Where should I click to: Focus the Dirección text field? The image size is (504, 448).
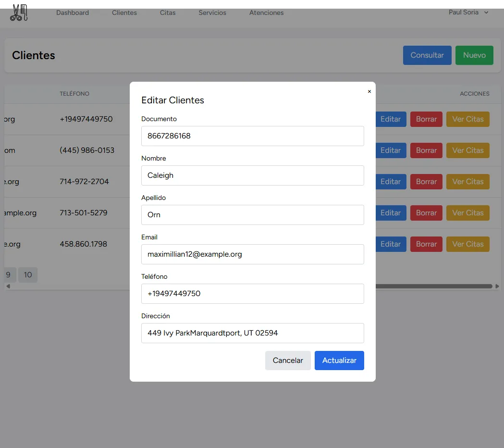click(x=252, y=333)
